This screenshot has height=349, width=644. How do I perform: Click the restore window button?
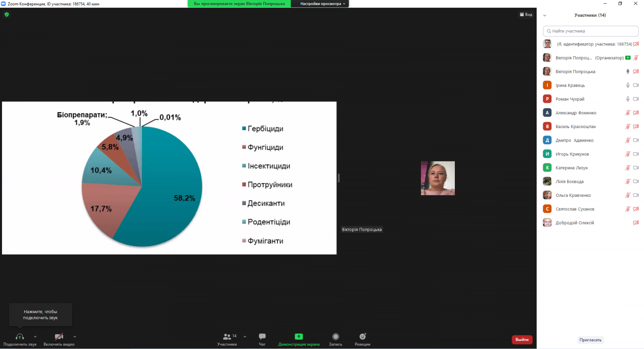tap(620, 4)
